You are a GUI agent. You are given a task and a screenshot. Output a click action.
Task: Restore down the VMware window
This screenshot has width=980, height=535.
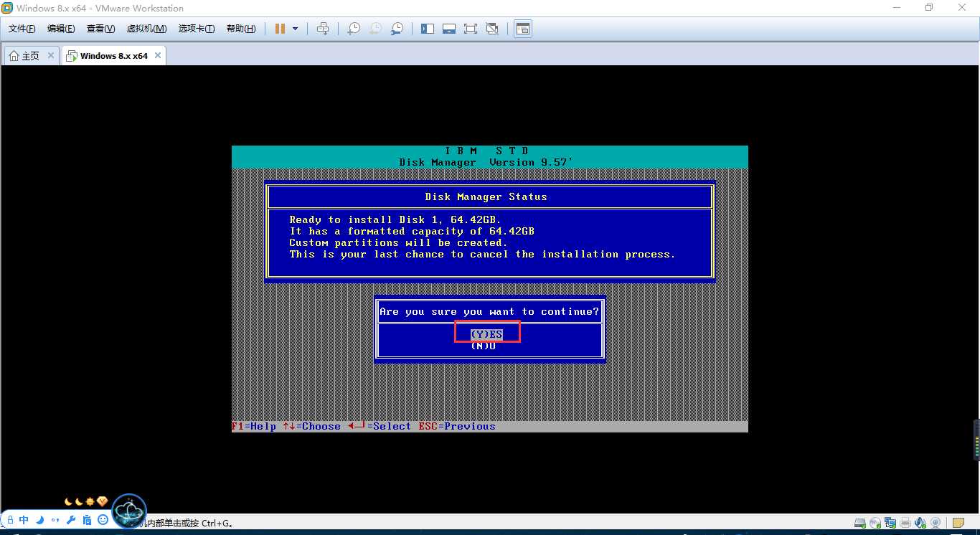pyautogui.click(x=929, y=8)
